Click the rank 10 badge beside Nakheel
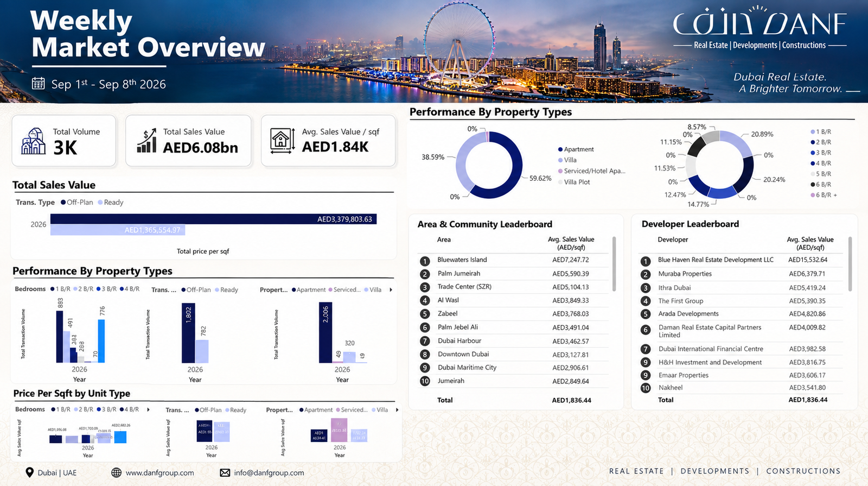Viewport: 868px width, 486px height. [x=646, y=388]
